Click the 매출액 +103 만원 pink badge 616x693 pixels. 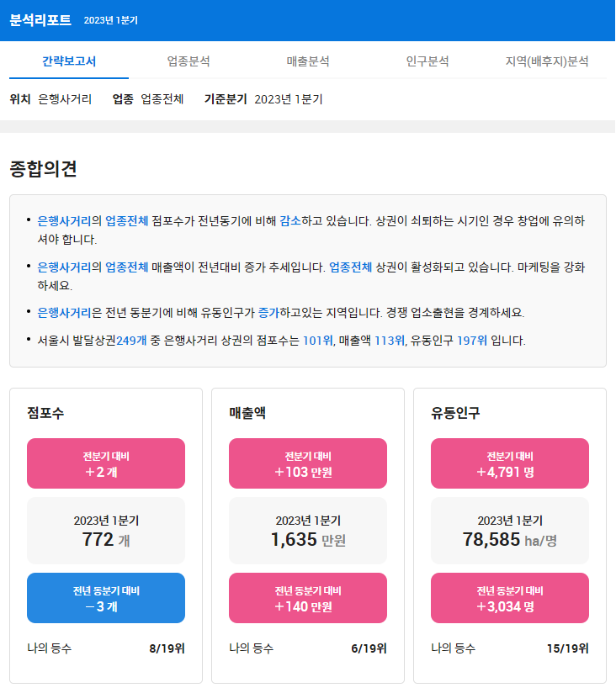tap(308, 463)
